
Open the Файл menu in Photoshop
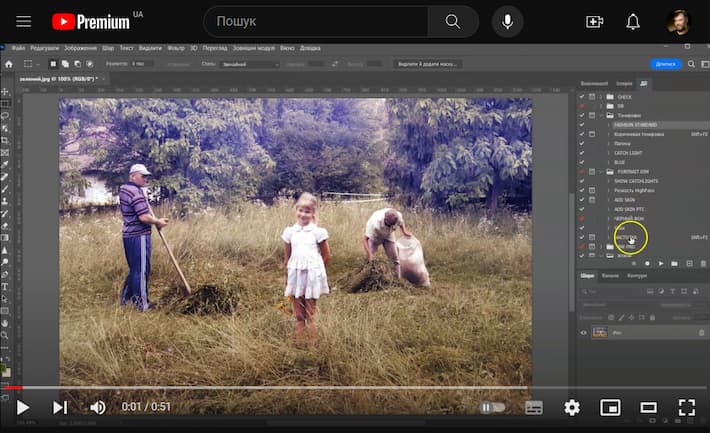click(18, 48)
